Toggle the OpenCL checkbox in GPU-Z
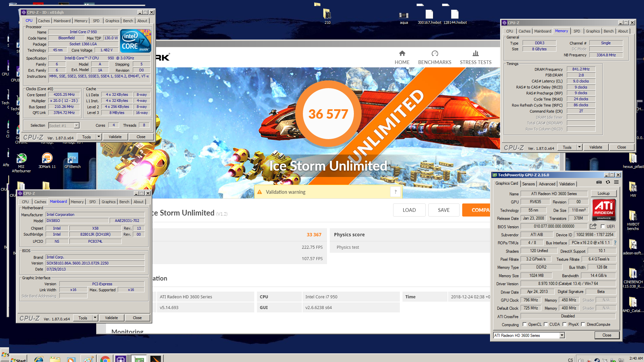 tap(525, 324)
